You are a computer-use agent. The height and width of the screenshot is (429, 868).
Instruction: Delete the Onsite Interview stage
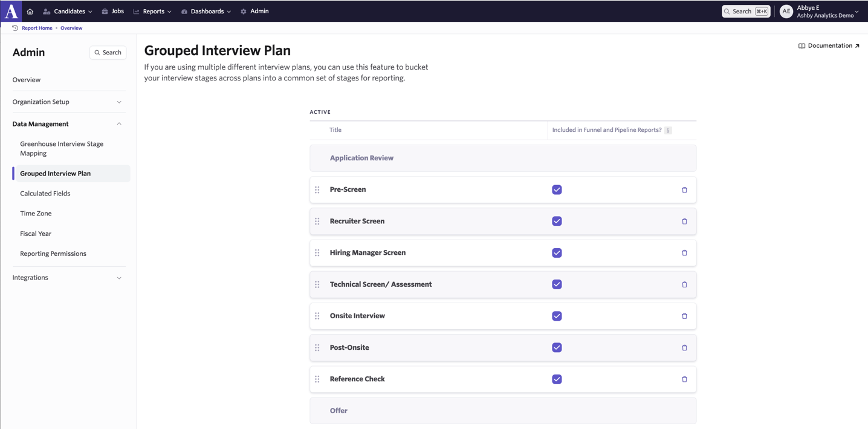[x=684, y=316]
